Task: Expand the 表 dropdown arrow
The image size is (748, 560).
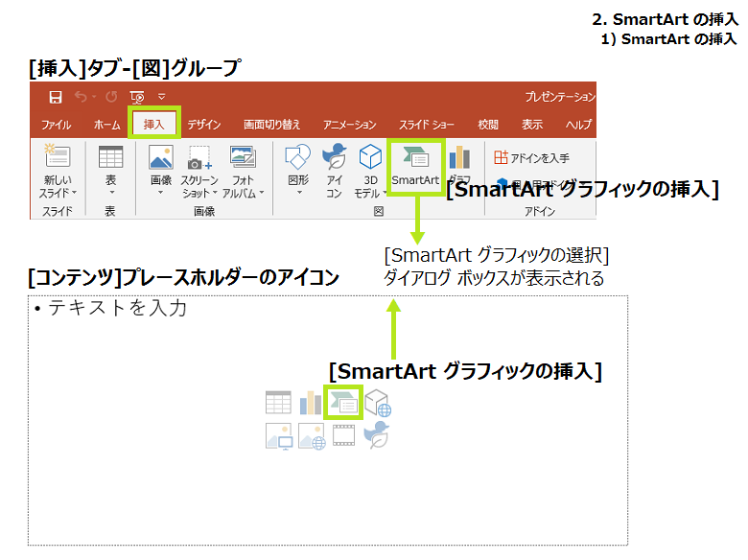Action: click(111, 193)
